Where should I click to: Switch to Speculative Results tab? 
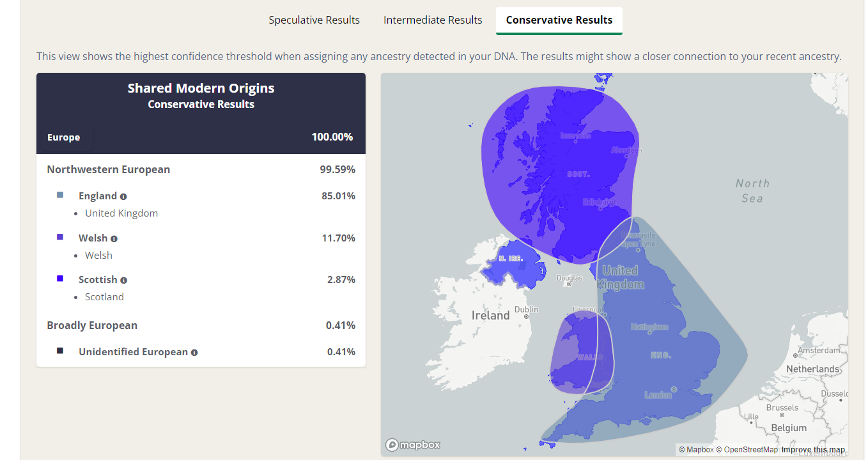pyautogui.click(x=314, y=20)
